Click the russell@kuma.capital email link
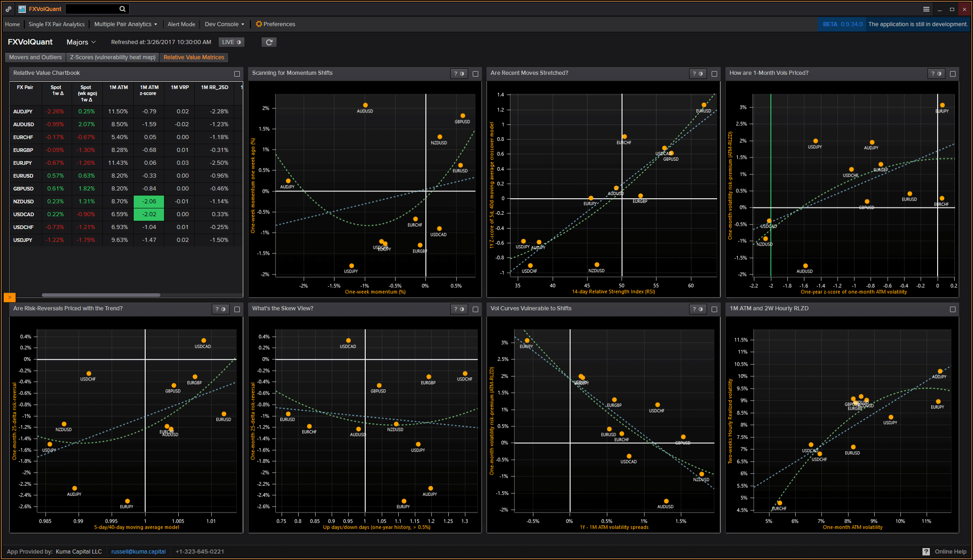 tap(138, 551)
